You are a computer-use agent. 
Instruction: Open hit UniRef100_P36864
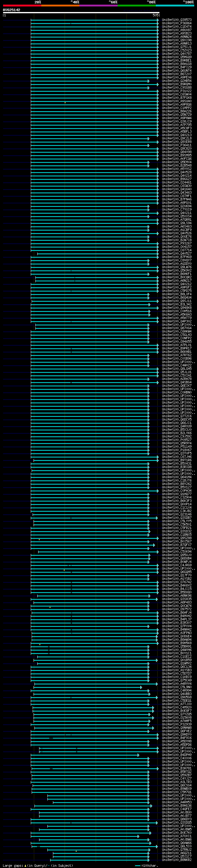176,23
